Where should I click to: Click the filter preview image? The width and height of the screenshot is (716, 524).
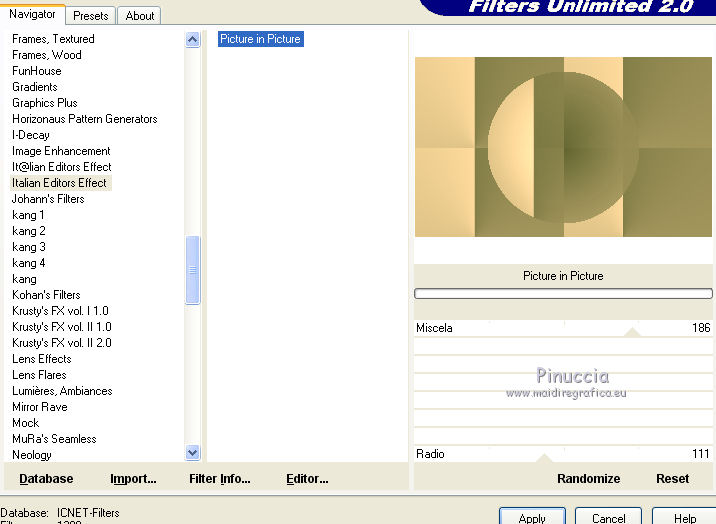[563, 147]
